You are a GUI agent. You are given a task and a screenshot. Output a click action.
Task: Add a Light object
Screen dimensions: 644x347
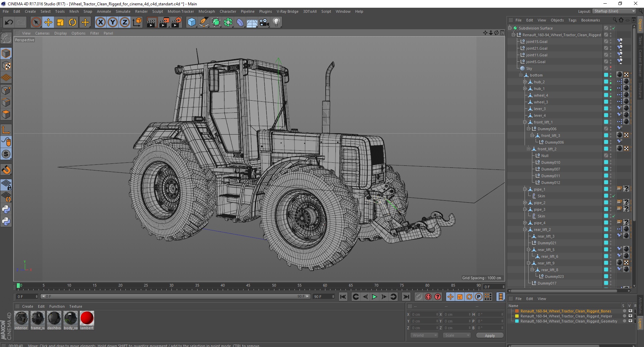(276, 22)
